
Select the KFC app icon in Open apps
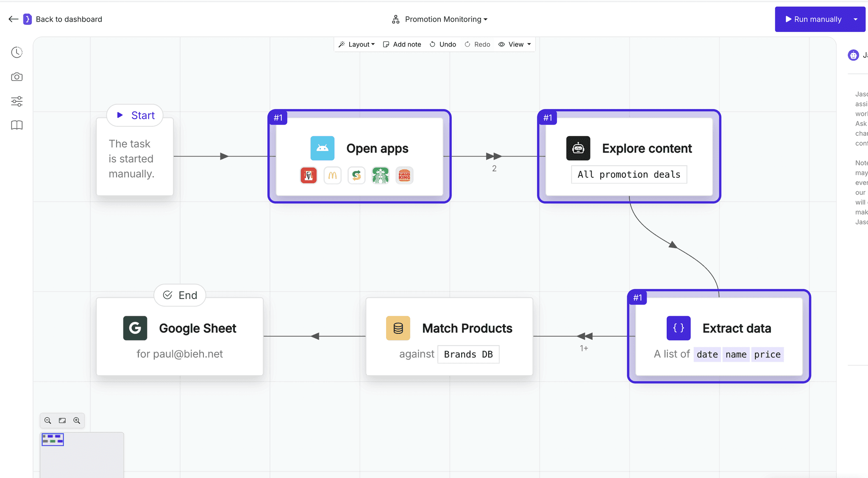point(308,175)
